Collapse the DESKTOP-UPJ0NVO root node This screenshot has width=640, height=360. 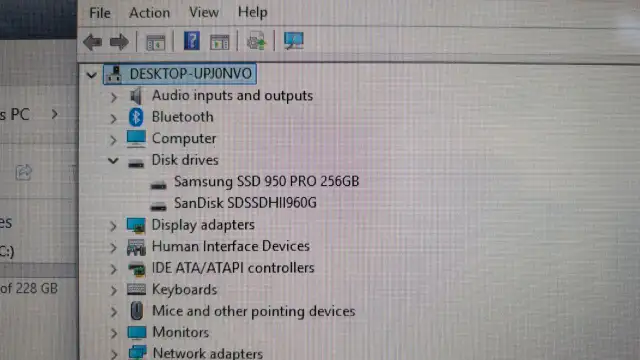(91, 75)
